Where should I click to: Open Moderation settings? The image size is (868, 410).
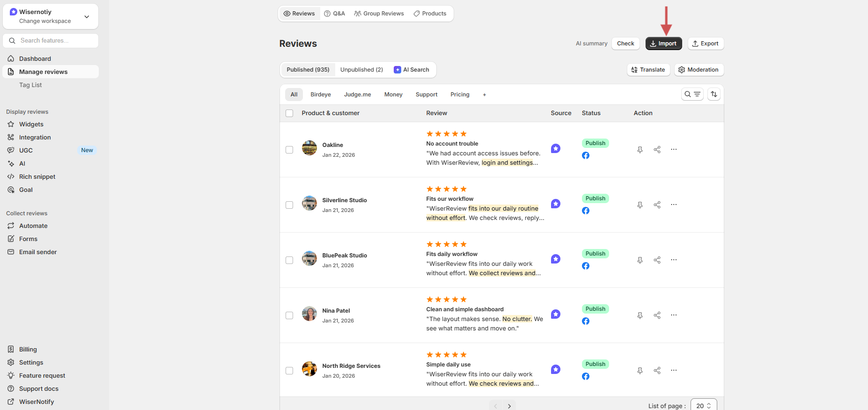699,70
